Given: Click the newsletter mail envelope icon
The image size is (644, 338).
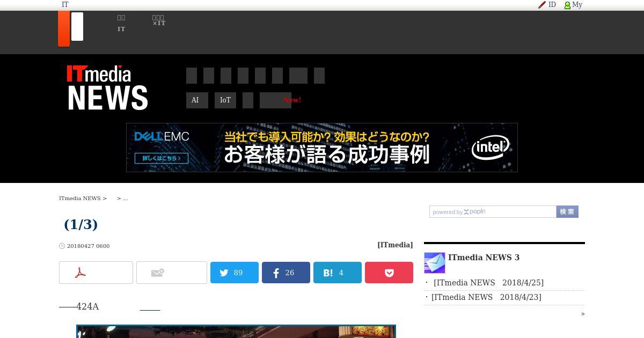Looking at the screenshot, I should tap(435, 263).
